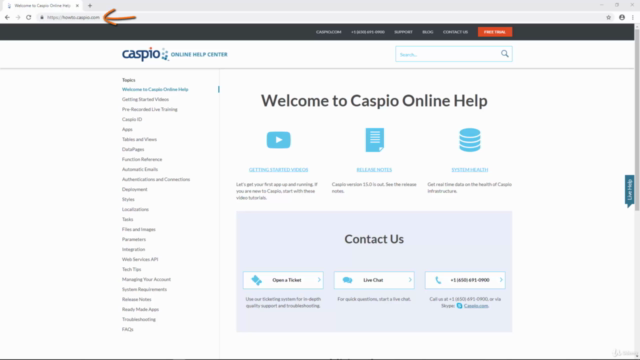Open the SYSTEM HEALTH link
Screen dimensions: 640x360
point(469,169)
